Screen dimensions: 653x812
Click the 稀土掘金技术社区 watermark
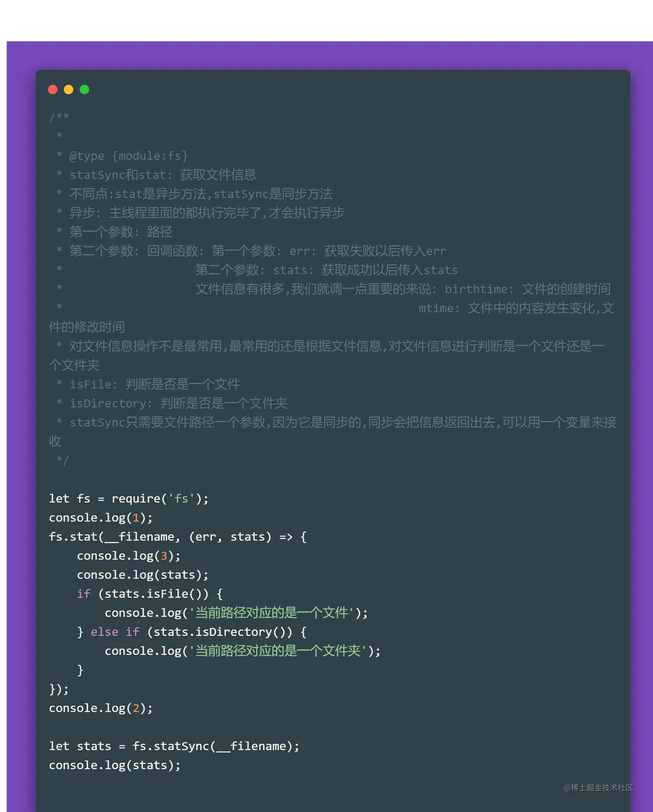598,788
